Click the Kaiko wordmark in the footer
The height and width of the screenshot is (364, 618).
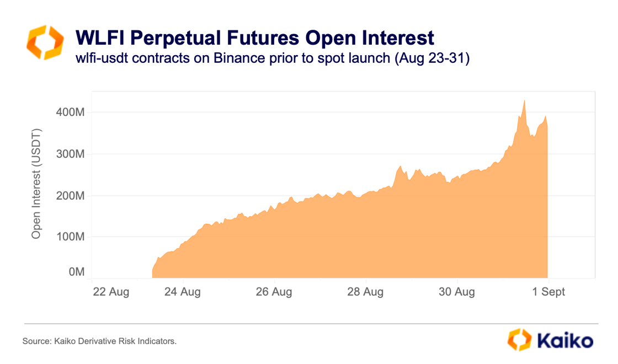coord(563,340)
